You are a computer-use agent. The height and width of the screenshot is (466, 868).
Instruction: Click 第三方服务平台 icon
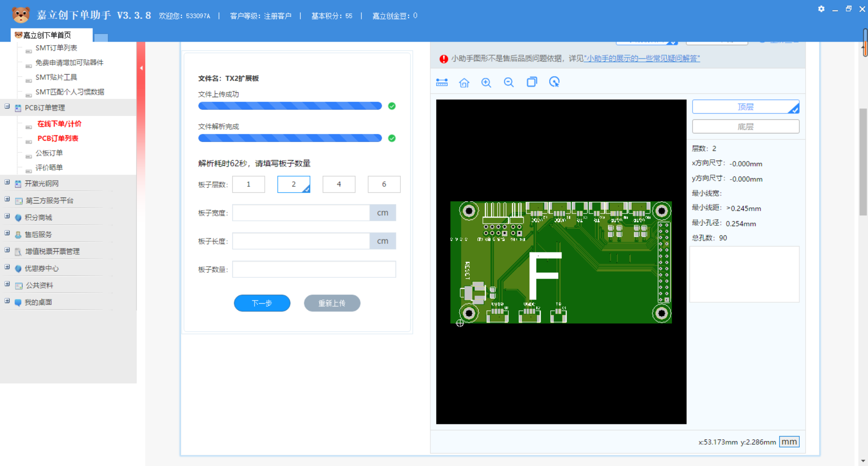point(19,201)
